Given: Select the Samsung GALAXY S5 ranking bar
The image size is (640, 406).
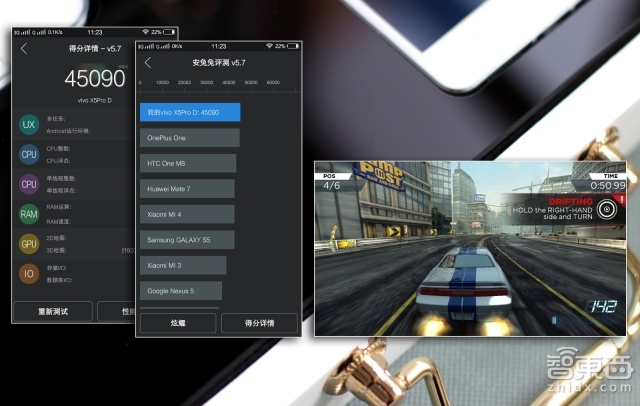Looking at the screenshot, I should click(187, 240).
